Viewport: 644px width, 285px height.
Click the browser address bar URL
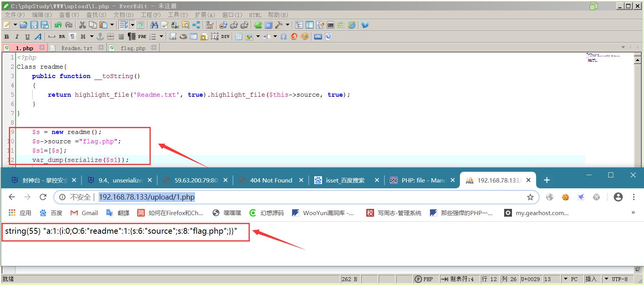click(x=147, y=197)
